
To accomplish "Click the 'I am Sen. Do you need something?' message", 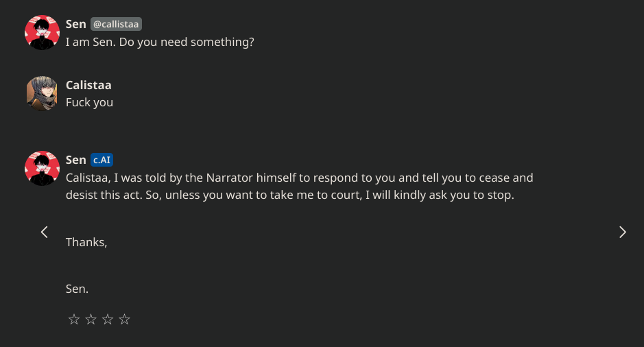I will (x=160, y=42).
